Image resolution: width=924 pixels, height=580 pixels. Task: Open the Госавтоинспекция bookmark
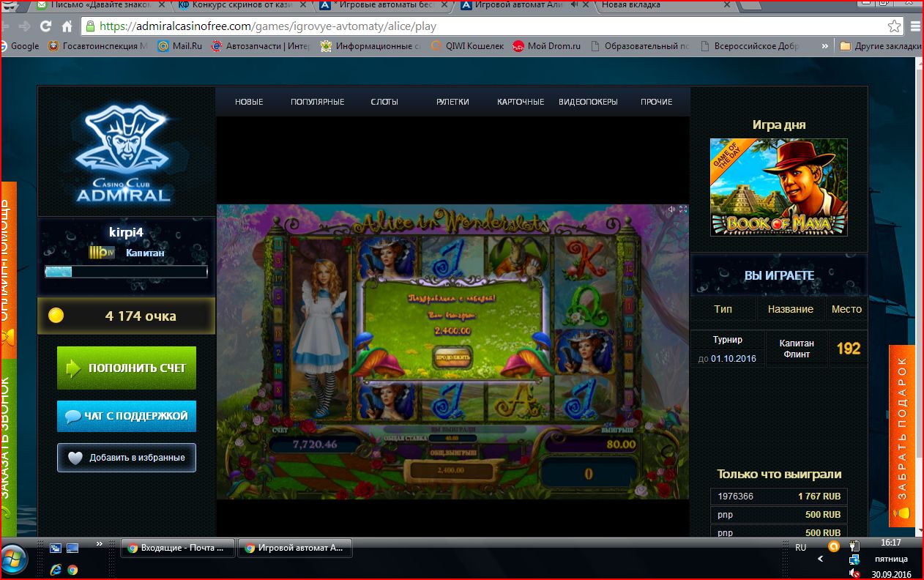tap(97, 45)
